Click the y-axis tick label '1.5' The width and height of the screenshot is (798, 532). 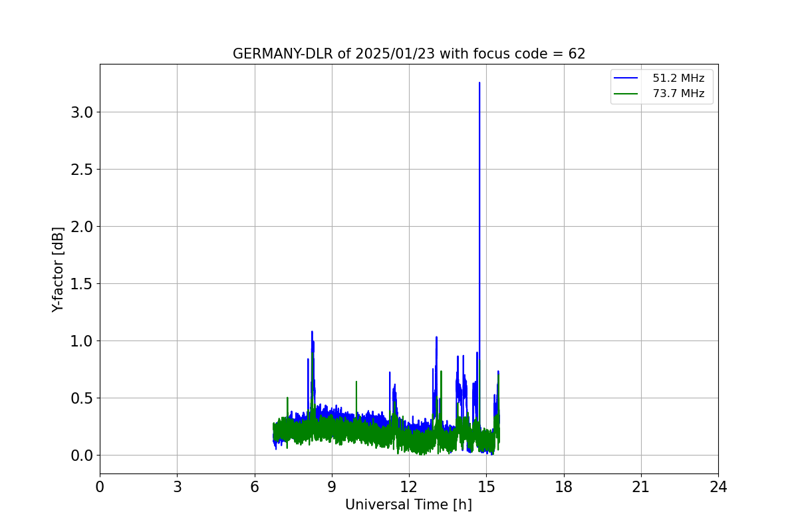point(82,284)
